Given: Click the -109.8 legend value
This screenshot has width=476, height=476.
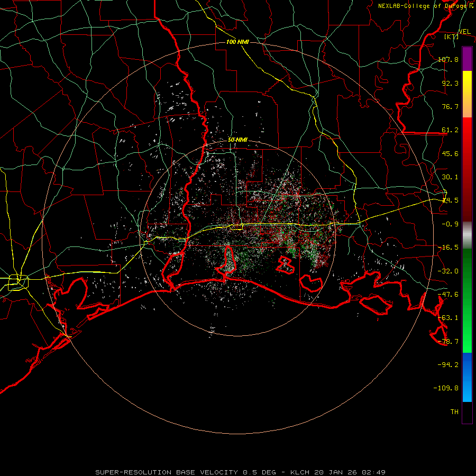Looking at the screenshot, I should (x=446, y=388).
